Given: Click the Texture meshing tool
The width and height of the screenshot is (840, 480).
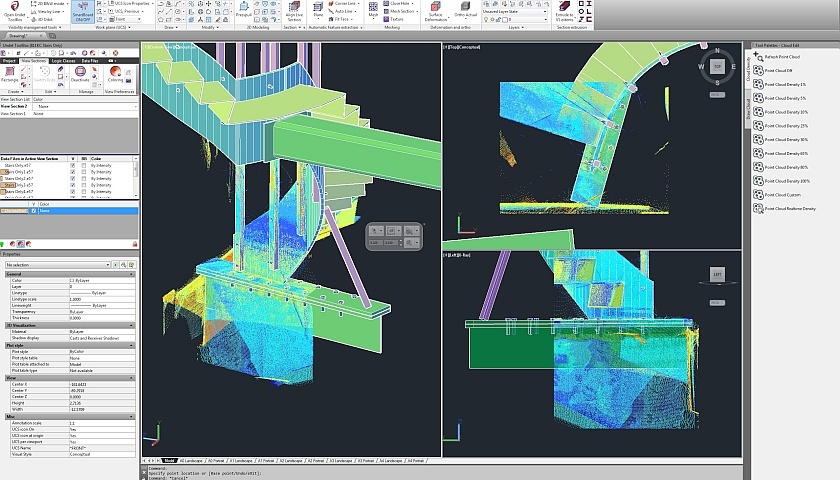Looking at the screenshot, I should tap(393, 19).
